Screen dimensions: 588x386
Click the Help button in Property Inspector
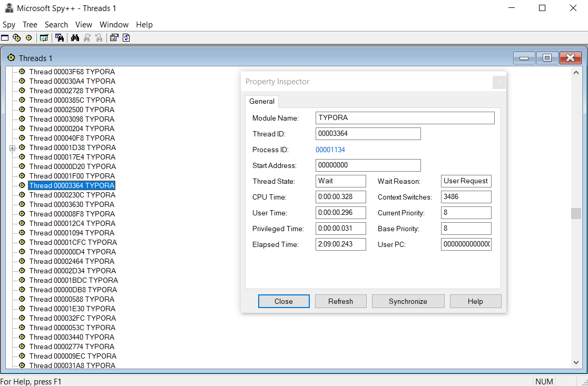(x=475, y=301)
